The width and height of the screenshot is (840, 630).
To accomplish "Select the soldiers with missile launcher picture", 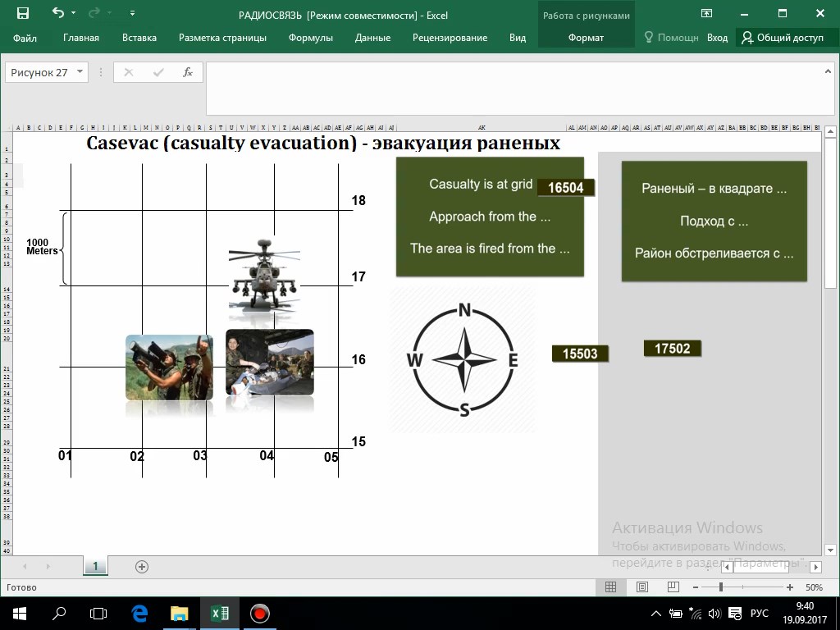I will tap(169, 367).
